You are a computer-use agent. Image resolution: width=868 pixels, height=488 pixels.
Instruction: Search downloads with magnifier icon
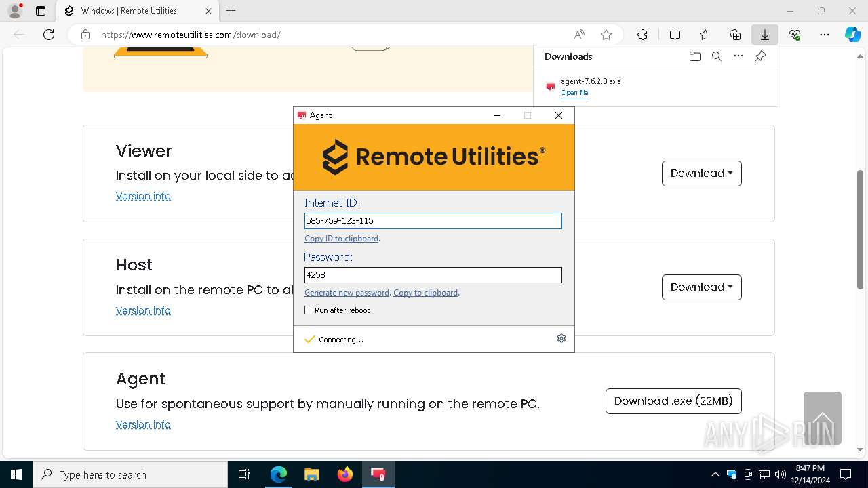click(x=717, y=56)
